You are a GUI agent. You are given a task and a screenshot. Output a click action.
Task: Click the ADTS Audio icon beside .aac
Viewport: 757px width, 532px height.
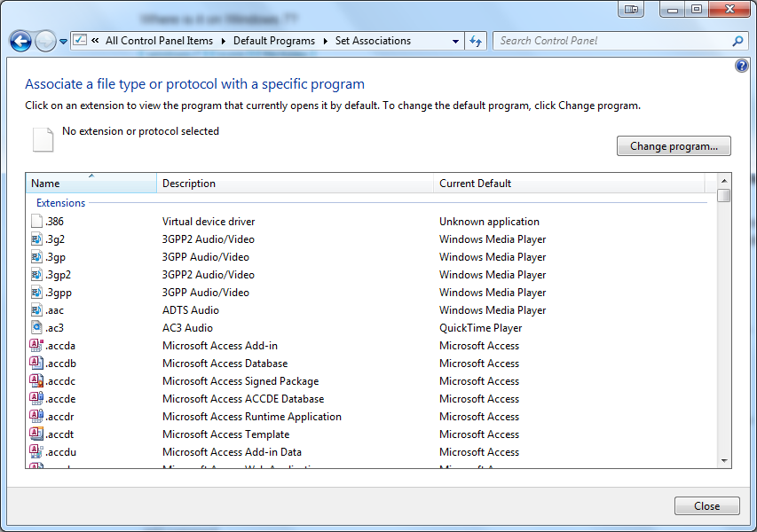tap(36, 309)
